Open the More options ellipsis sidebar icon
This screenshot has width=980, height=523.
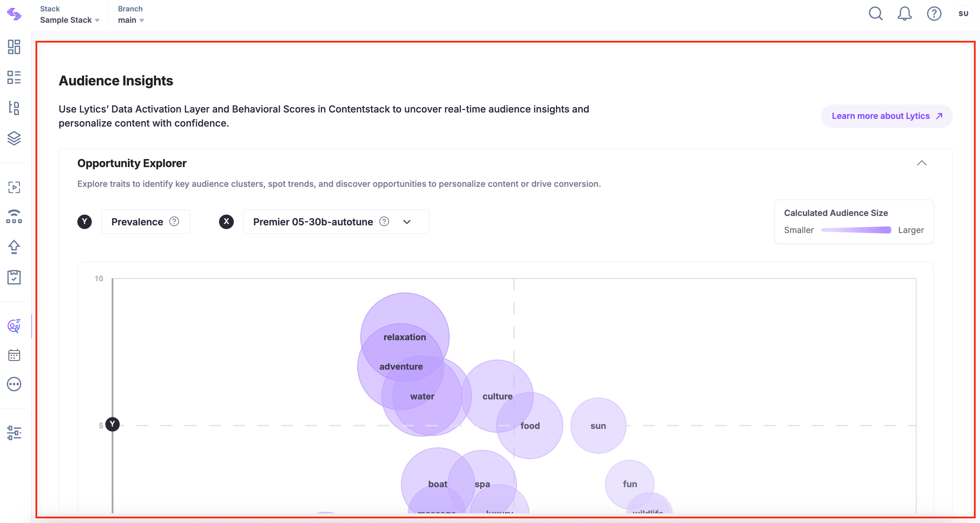point(14,384)
